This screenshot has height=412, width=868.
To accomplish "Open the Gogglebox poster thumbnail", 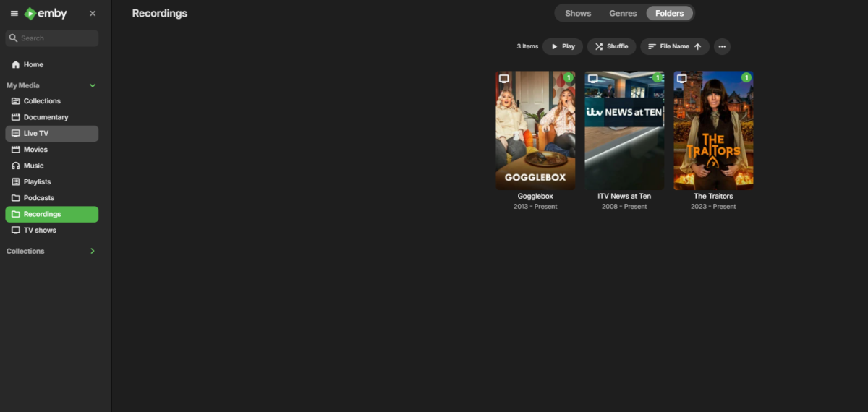I will click(536, 130).
